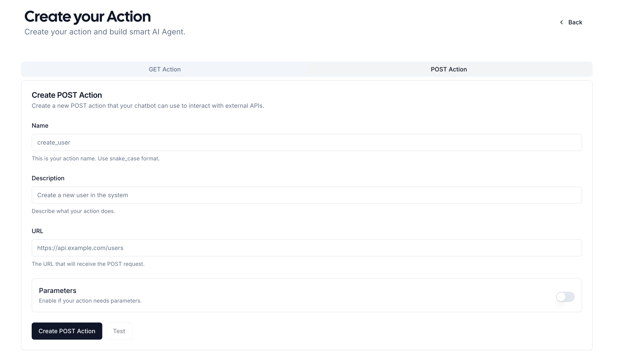Image resolution: width=627 pixels, height=364 pixels.
Task: Switch to the GET Action tab
Action: click(165, 69)
